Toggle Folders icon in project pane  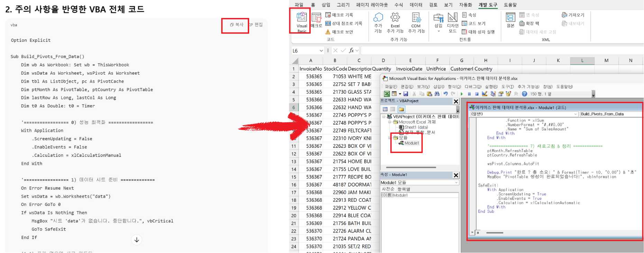[x=401, y=109]
